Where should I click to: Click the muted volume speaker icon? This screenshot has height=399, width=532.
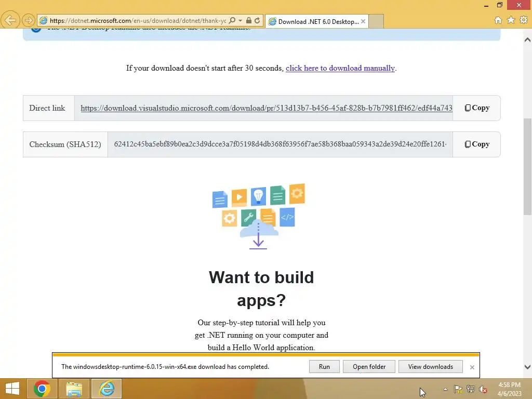(483, 389)
